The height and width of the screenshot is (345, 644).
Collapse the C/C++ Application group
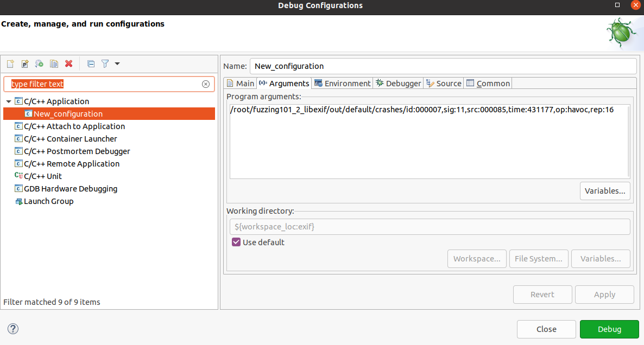(8, 101)
